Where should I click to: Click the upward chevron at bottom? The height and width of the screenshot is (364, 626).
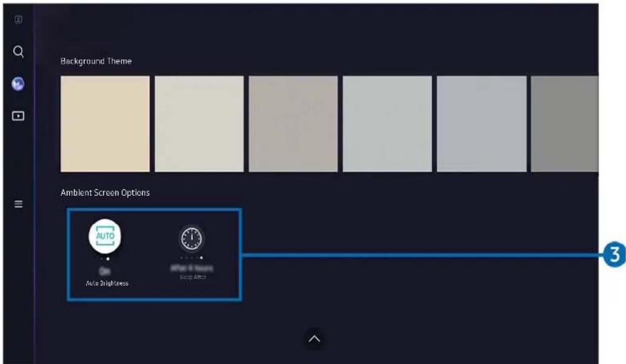[314, 339]
